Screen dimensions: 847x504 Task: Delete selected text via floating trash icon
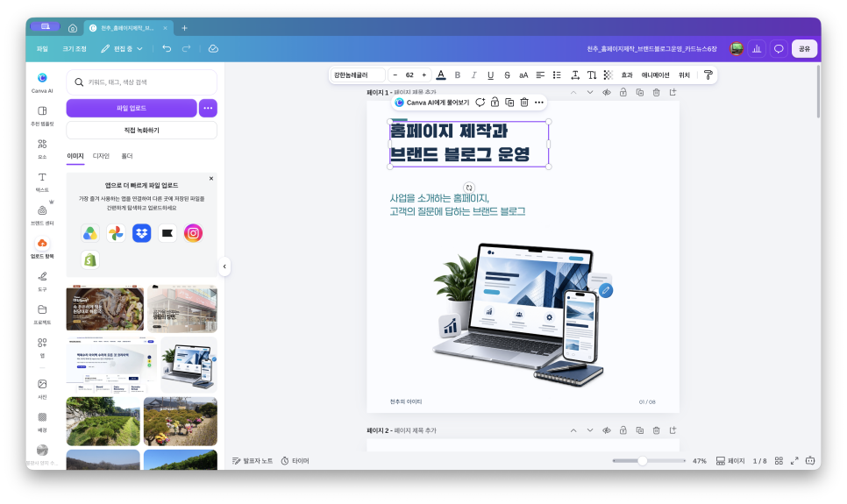pyautogui.click(x=524, y=102)
